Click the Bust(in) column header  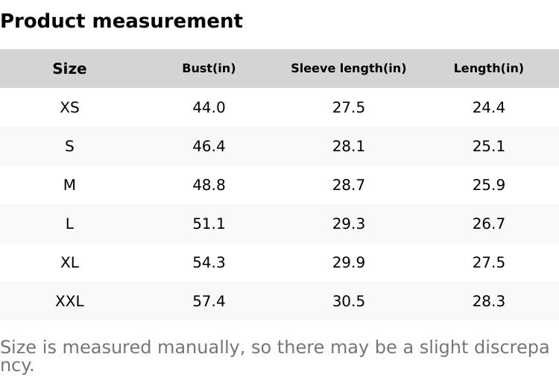click(x=209, y=69)
